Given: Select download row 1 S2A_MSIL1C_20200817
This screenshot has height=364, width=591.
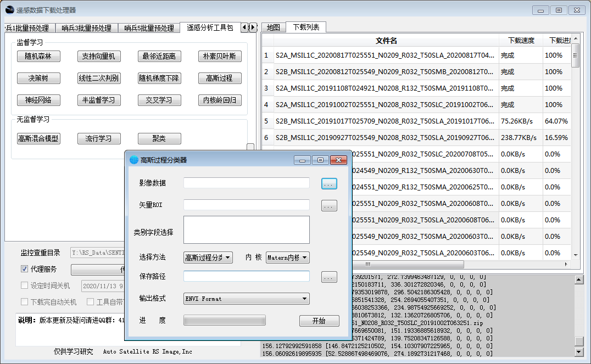Looking at the screenshot, I should point(416,55).
